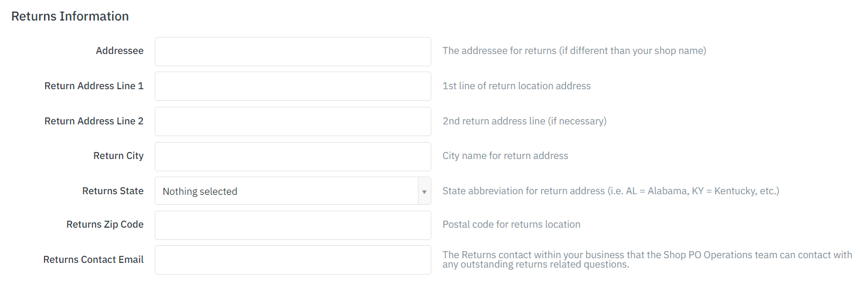
Task: Click the Returns Zip Code field
Action: tap(292, 225)
